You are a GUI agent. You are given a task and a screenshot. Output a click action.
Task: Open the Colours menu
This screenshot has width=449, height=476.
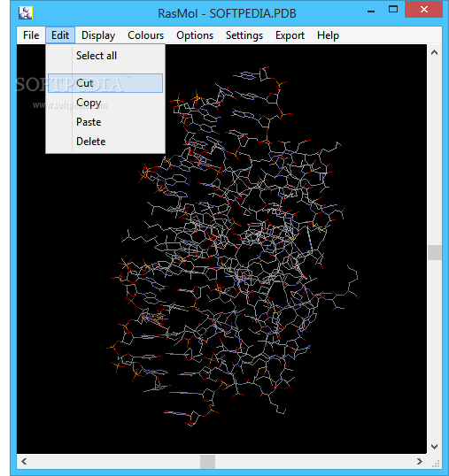point(145,35)
